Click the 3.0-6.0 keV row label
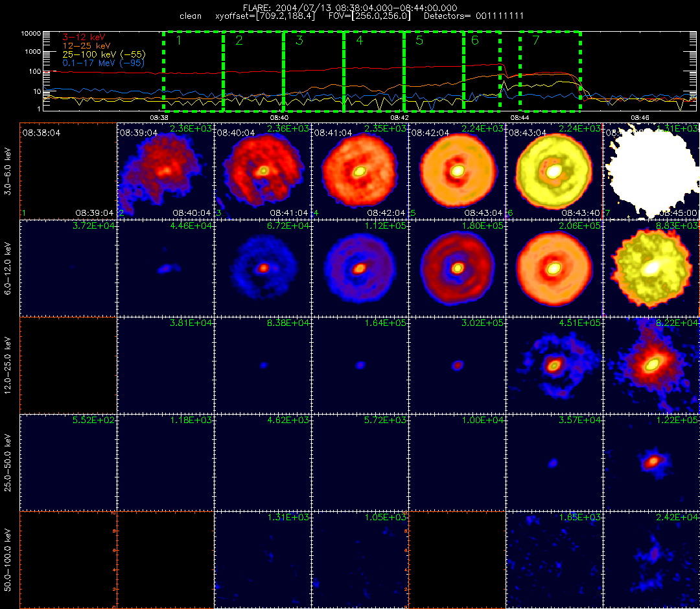Viewport: 700px width, 609px height. (x=8, y=171)
